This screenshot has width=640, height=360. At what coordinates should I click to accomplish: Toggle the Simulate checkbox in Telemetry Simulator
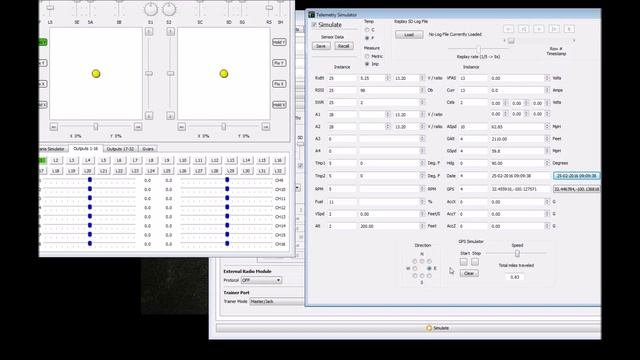click(314, 25)
